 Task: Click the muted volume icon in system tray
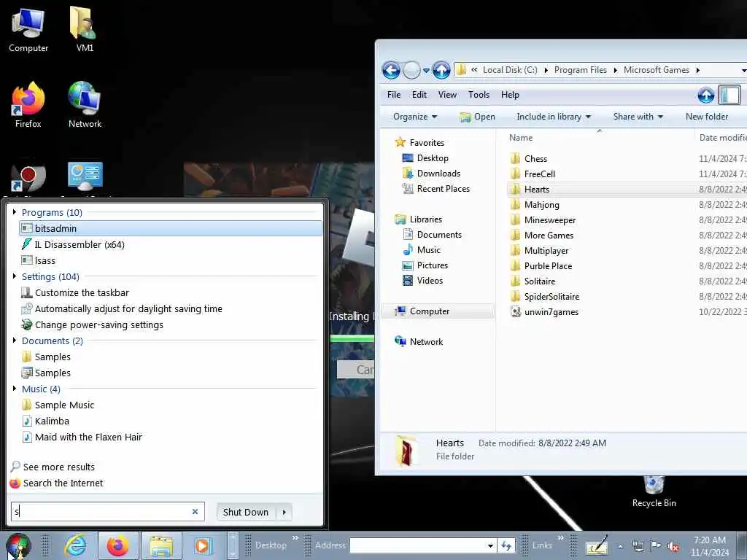pyautogui.click(x=673, y=547)
